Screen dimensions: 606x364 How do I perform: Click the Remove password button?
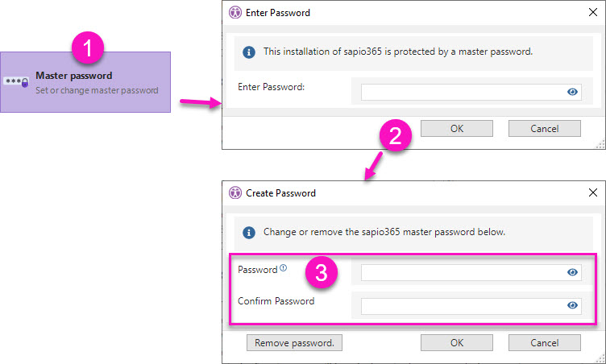[x=294, y=343]
